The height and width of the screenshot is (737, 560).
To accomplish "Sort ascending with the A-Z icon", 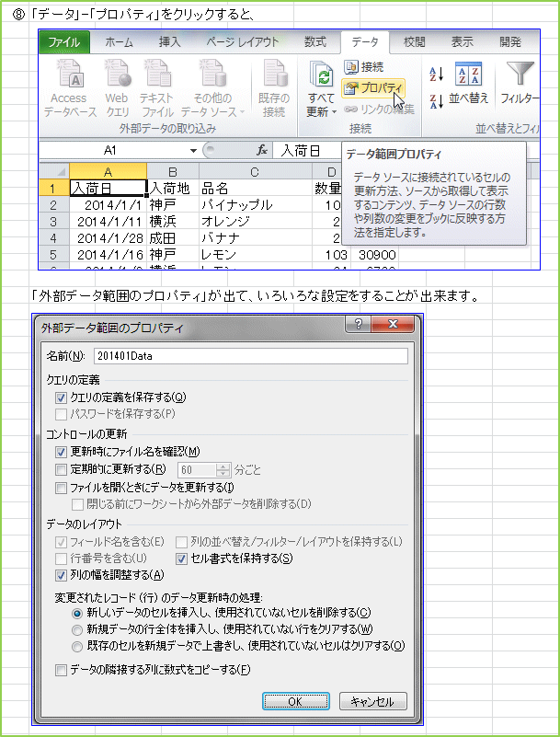I will pos(436,74).
